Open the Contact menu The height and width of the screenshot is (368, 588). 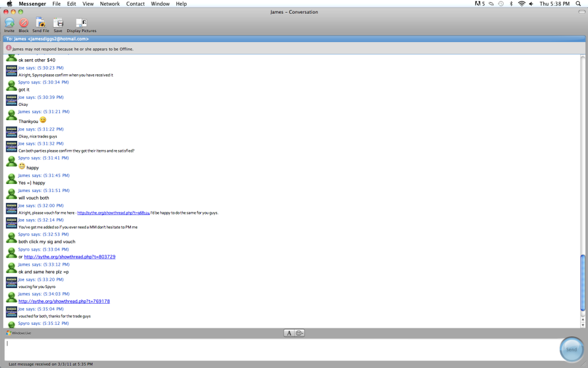pos(136,4)
